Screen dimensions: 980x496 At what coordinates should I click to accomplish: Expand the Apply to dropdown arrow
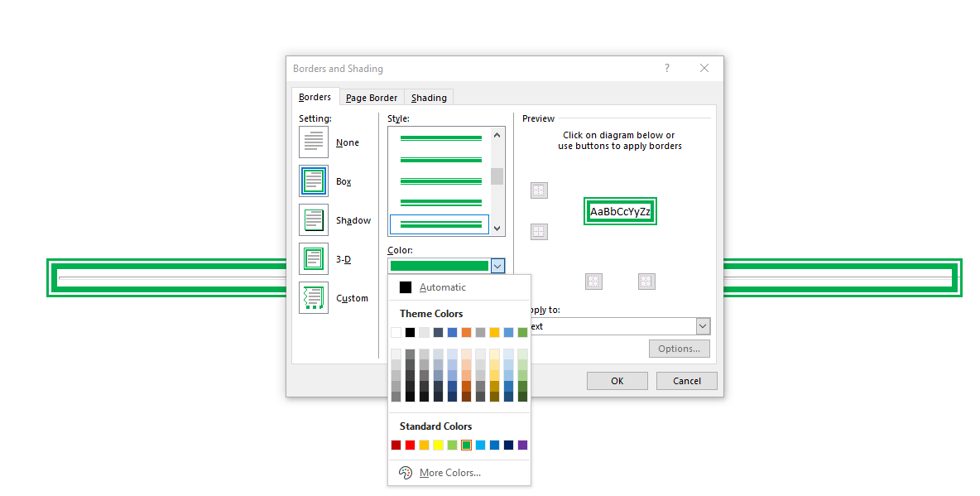point(703,326)
